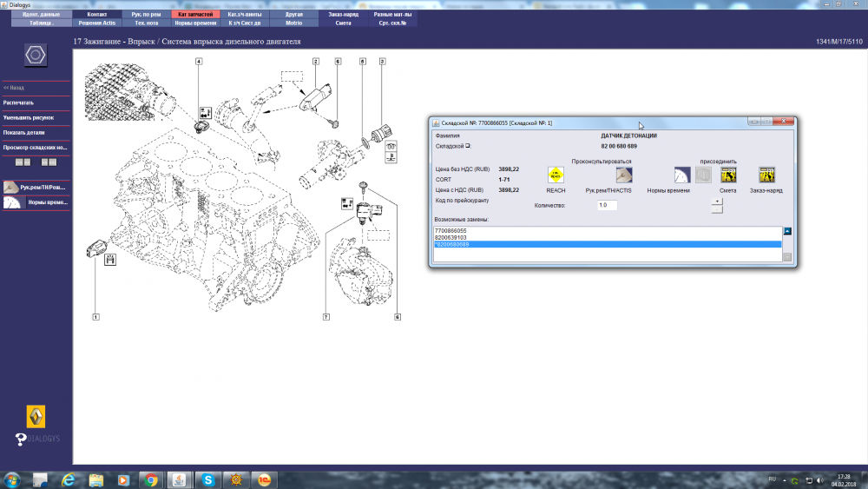Click the Количество quantity input field
Screen dimensions: 868x489
click(x=608, y=206)
